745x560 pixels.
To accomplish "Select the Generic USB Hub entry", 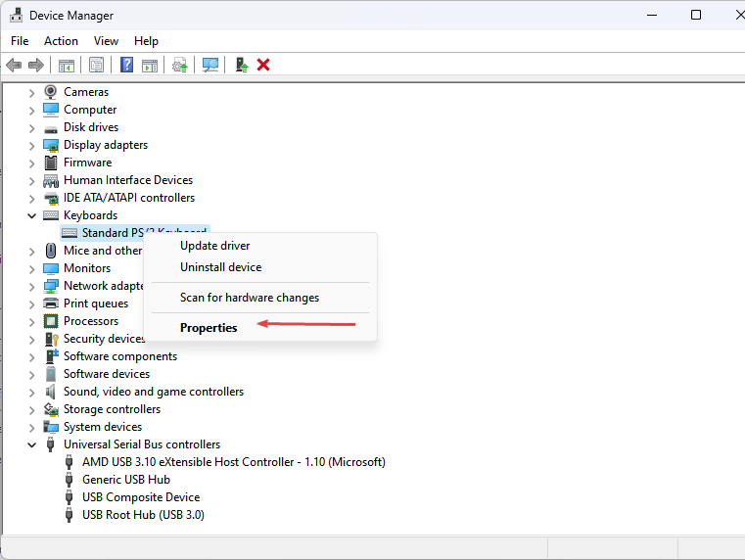I will 125,480.
